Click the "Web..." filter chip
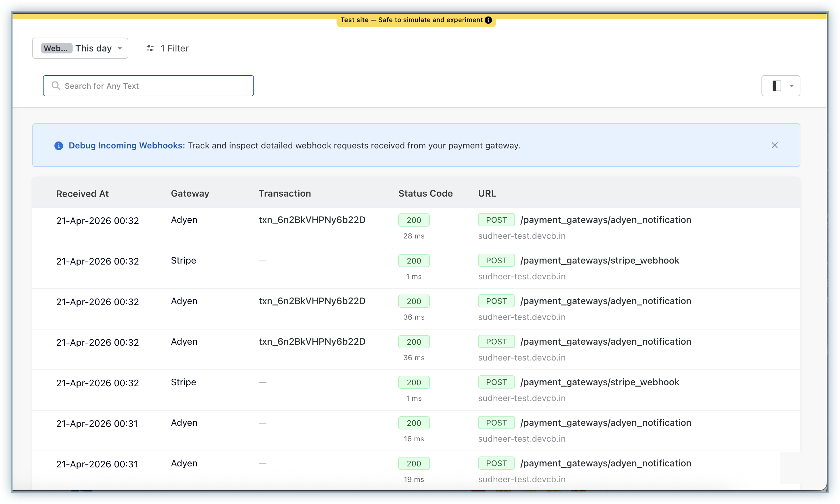 pyautogui.click(x=56, y=48)
